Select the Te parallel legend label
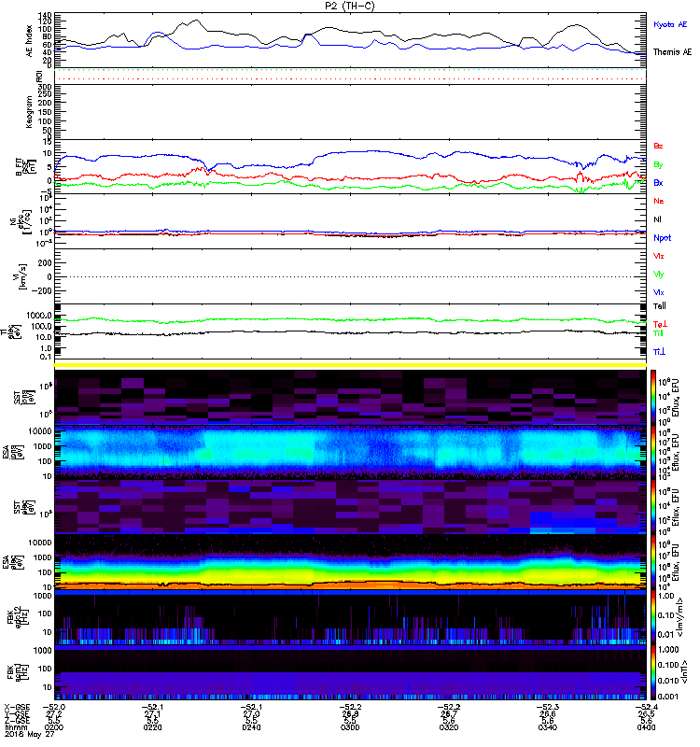The image size is (700, 747). pyautogui.click(x=660, y=306)
